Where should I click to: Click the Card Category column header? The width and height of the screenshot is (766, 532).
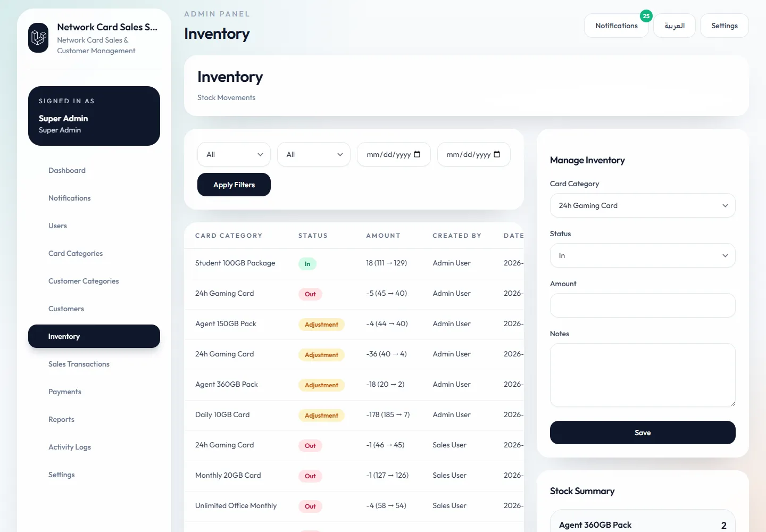point(229,236)
